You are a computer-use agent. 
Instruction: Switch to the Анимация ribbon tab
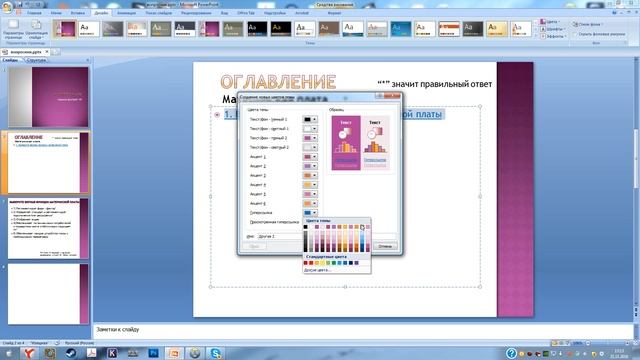(x=126, y=13)
